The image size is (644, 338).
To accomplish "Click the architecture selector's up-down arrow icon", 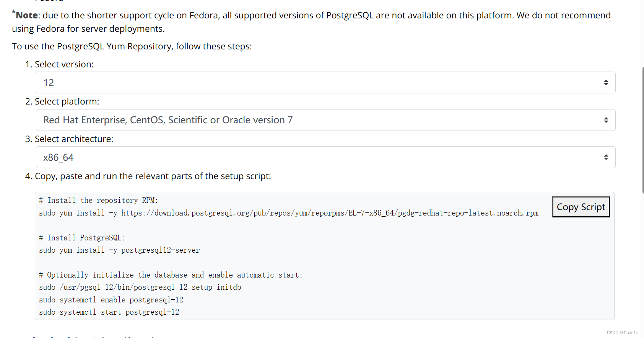I will [x=606, y=157].
